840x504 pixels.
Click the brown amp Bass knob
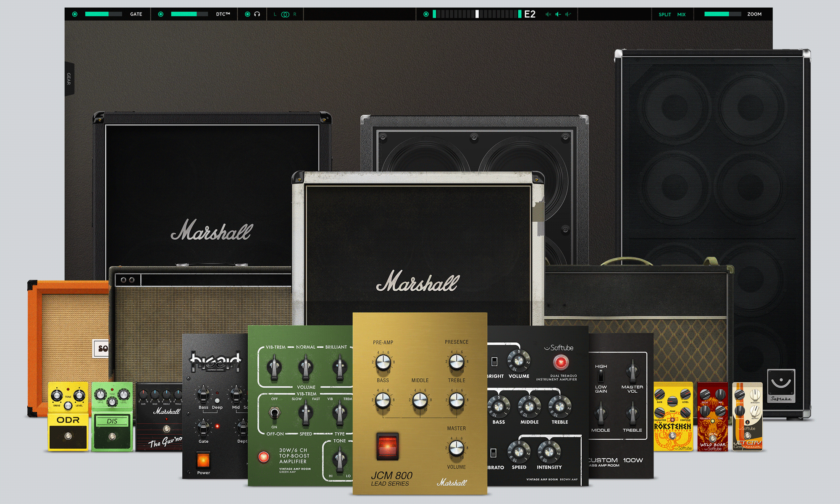(x=499, y=407)
